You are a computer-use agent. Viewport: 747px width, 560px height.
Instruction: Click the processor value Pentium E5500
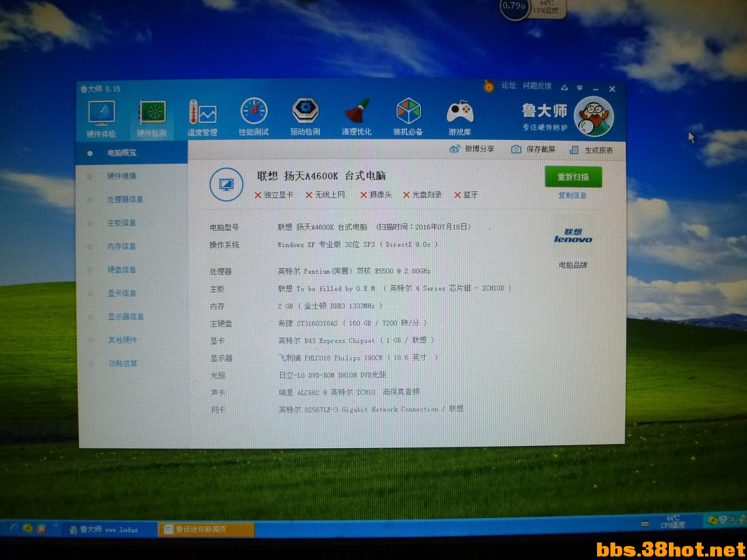coord(354,271)
